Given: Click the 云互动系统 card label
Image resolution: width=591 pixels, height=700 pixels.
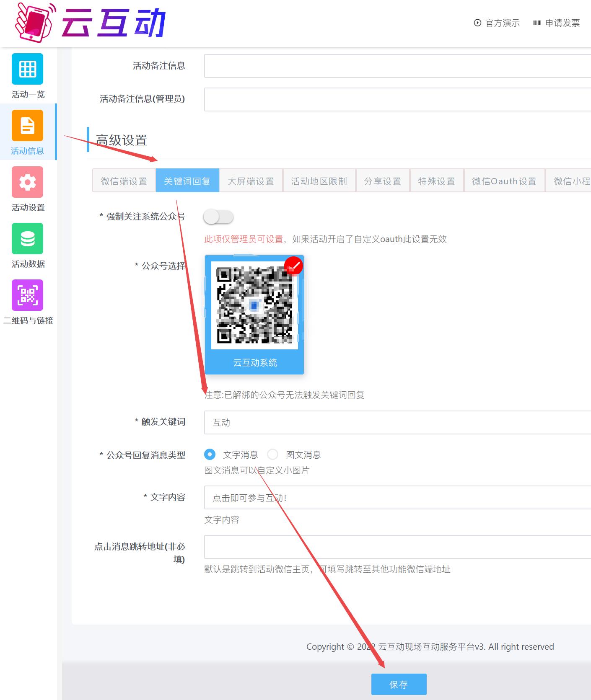Looking at the screenshot, I should click(255, 362).
